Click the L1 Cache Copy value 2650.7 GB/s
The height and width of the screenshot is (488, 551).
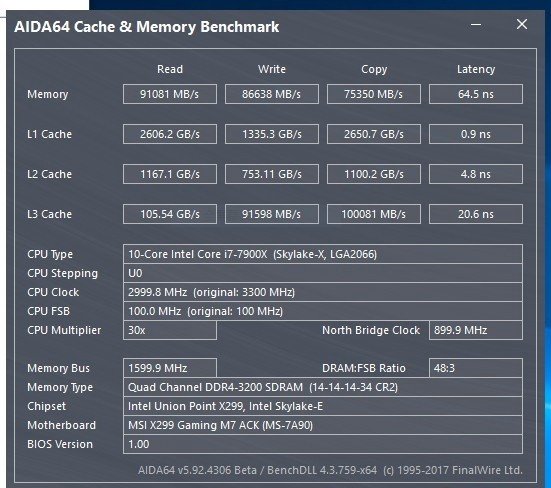pos(374,134)
